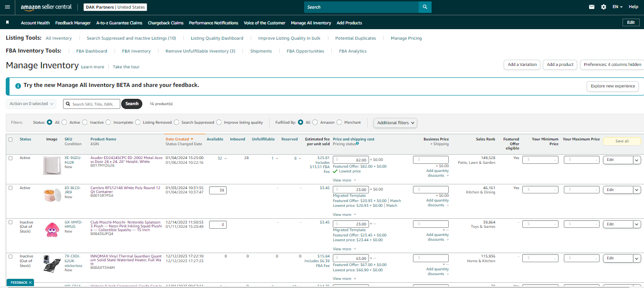Click the Pricing status info icon
644x288 pixels.
[x=357, y=144]
